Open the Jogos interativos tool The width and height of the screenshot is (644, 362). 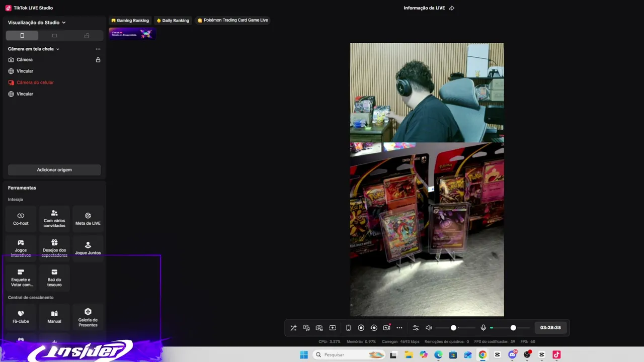[x=21, y=248]
